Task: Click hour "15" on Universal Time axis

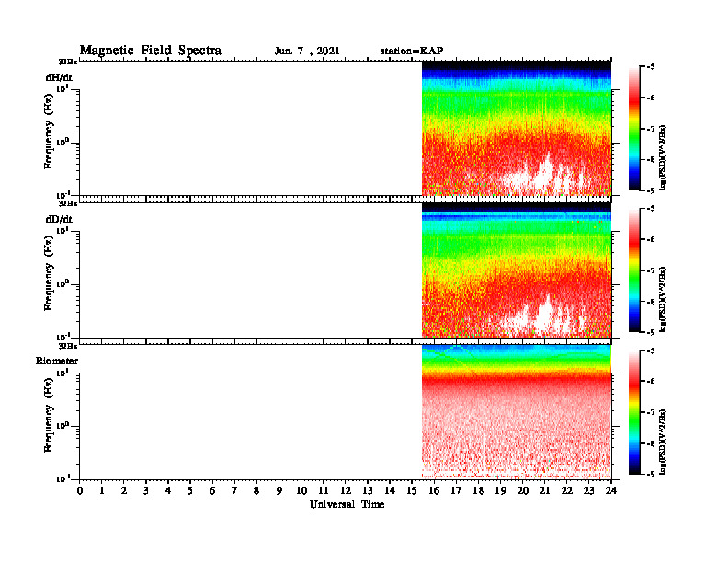Action: point(412,491)
